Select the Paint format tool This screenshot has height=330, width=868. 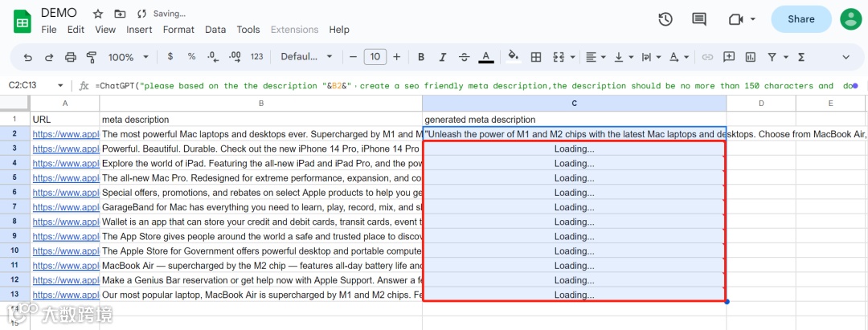click(92, 57)
